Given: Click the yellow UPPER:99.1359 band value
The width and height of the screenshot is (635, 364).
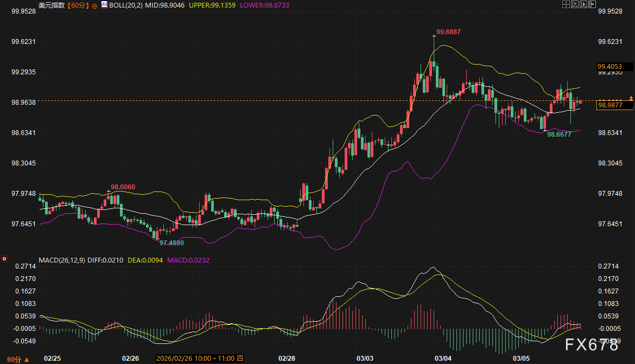Looking at the screenshot, I should coord(210,5).
